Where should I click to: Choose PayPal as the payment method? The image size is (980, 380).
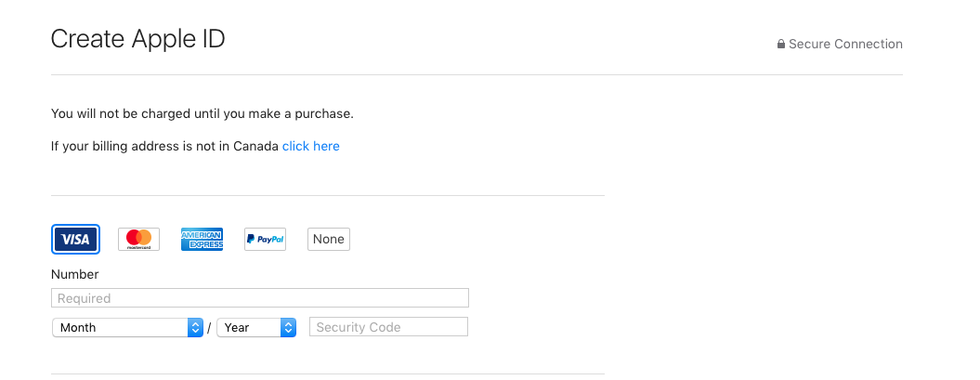pyautogui.click(x=265, y=240)
